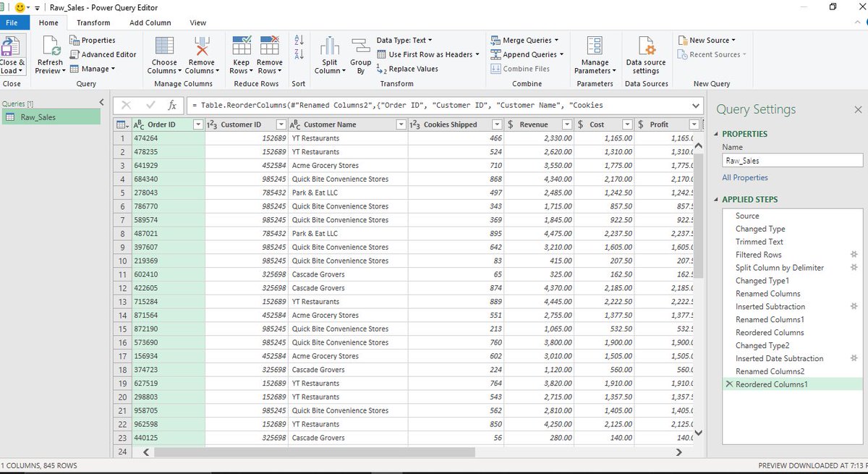
Task: Select the Renamed Columns2 applied step
Action: [x=770, y=371]
